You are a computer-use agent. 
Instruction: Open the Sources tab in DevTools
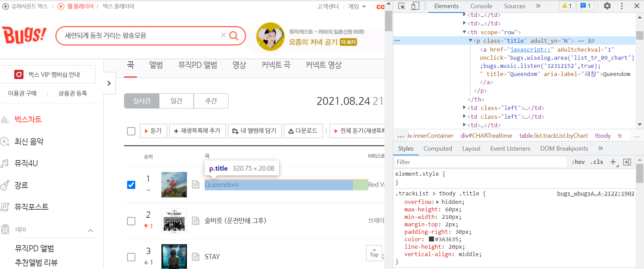(515, 6)
